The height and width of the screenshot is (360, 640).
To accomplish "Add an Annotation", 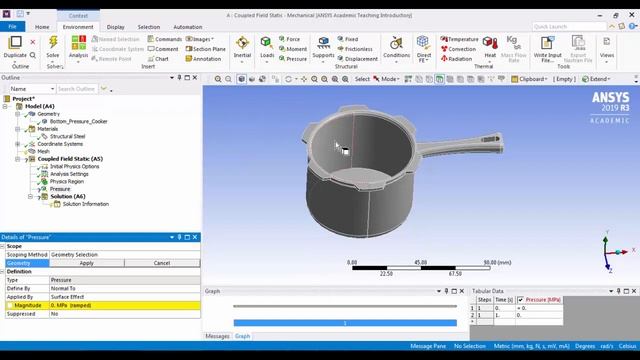I will coord(203,59).
